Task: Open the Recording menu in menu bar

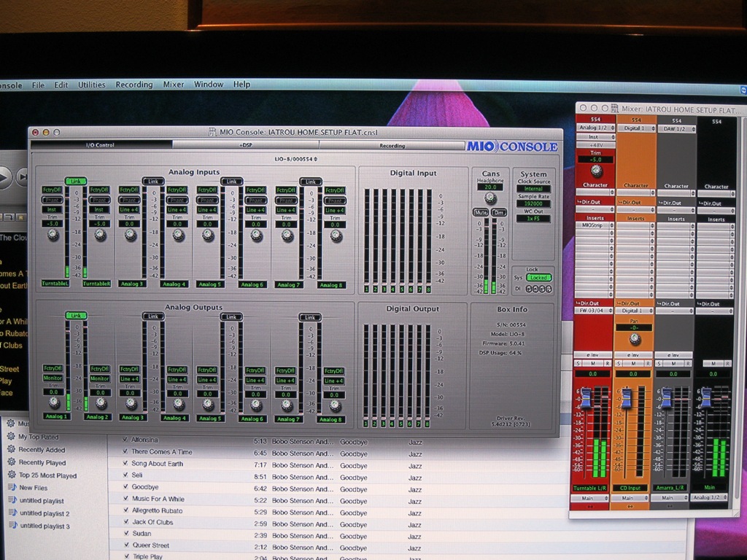Action: click(134, 85)
